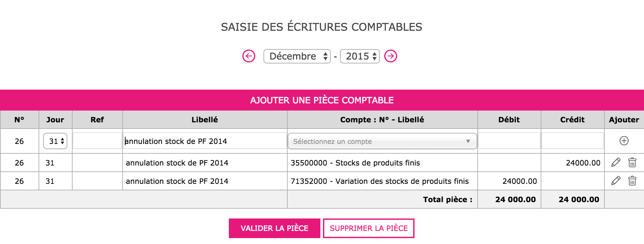Edit the Stocks de produits finis line
Viewport: 644px width, 244px height.
point(616,162)
